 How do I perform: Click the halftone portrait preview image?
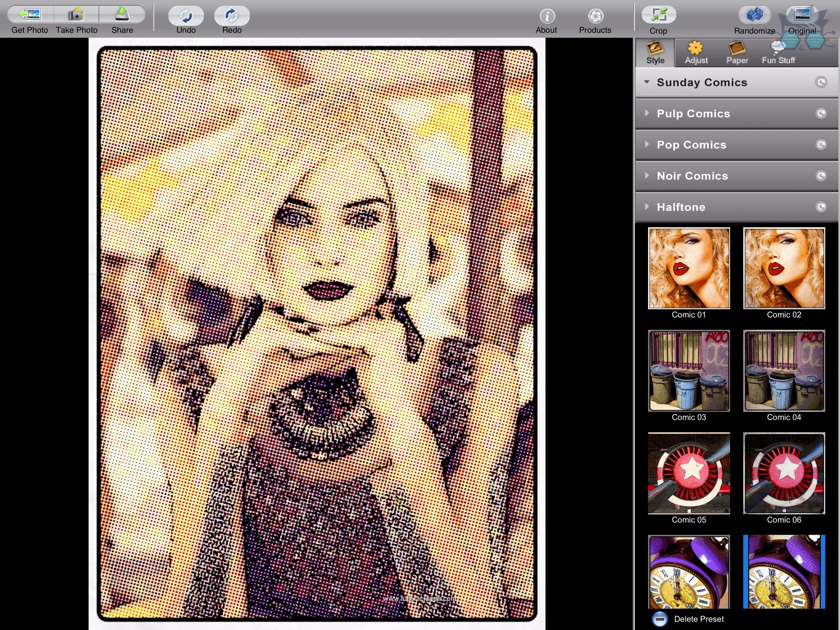coord(317,333)
